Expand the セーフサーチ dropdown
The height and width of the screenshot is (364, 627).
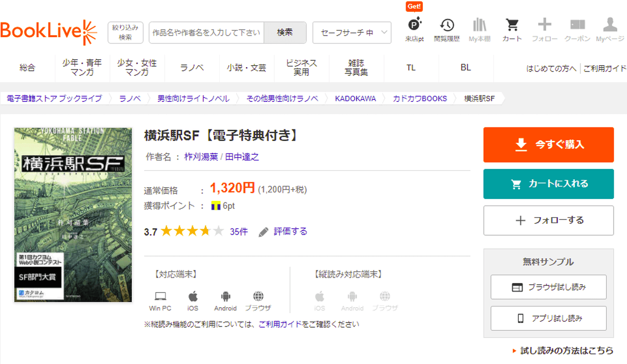(352, 33)
